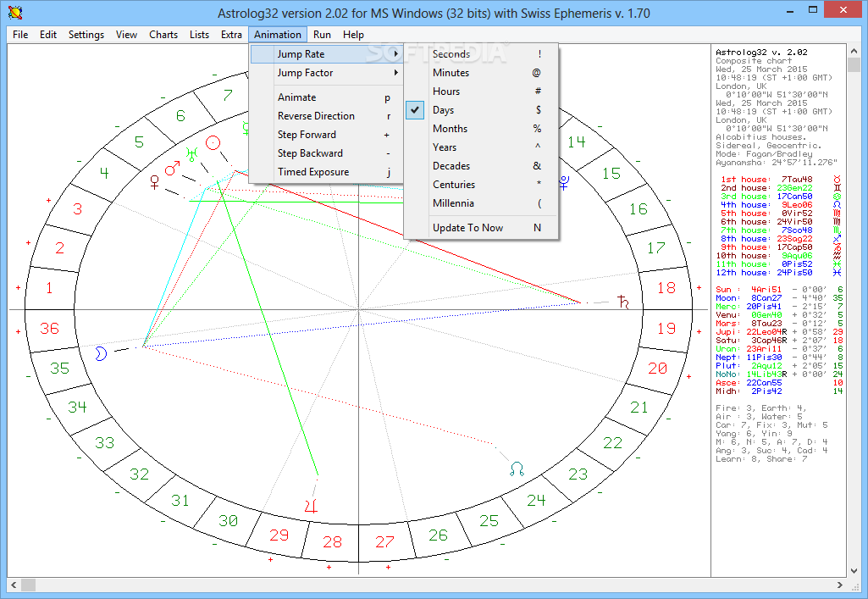
Task: Click the Midh 2Pis42 position row
Action: [779, 391]
